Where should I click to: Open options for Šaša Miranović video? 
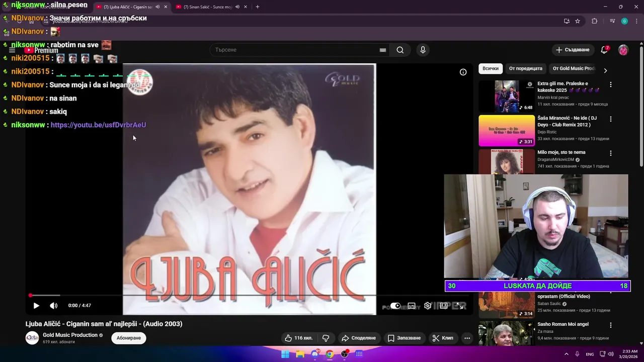(611, 119)
